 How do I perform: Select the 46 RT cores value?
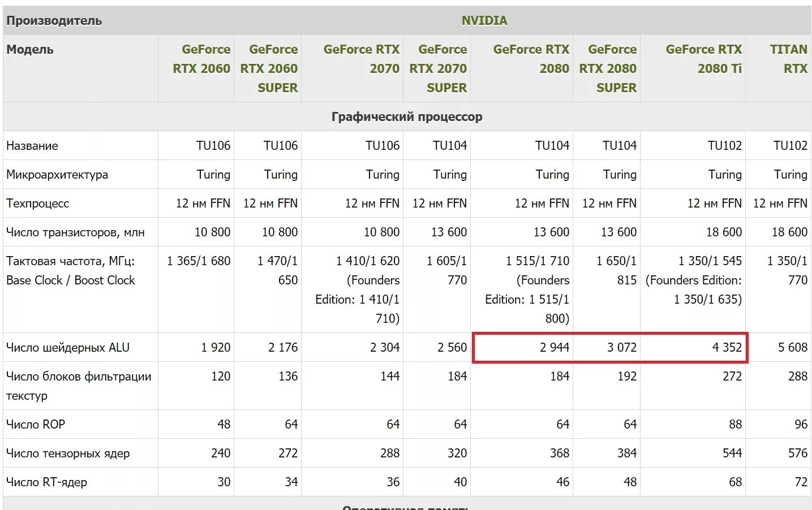coord(563,482)
